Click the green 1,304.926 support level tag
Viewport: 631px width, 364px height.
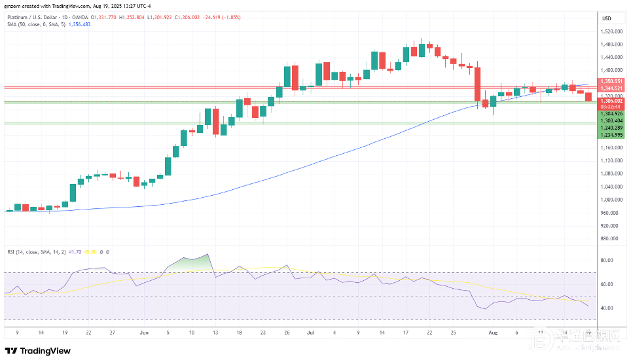click(x=611, y=113)
